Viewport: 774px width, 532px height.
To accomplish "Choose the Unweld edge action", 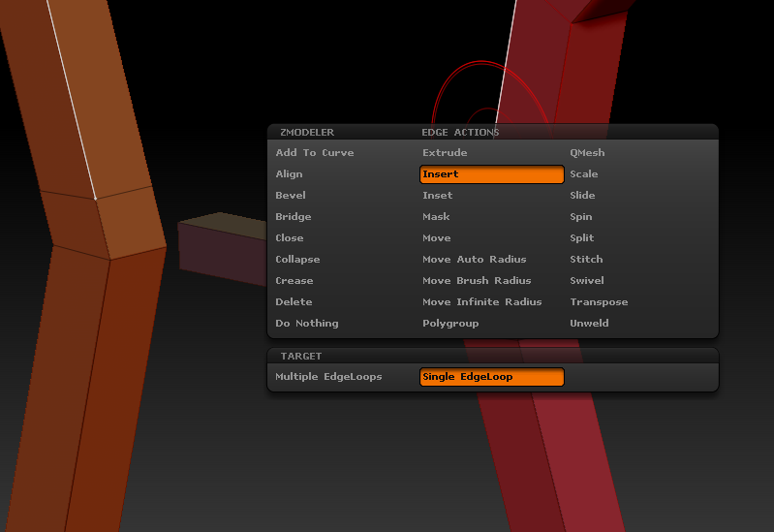I will pos(589,323).
